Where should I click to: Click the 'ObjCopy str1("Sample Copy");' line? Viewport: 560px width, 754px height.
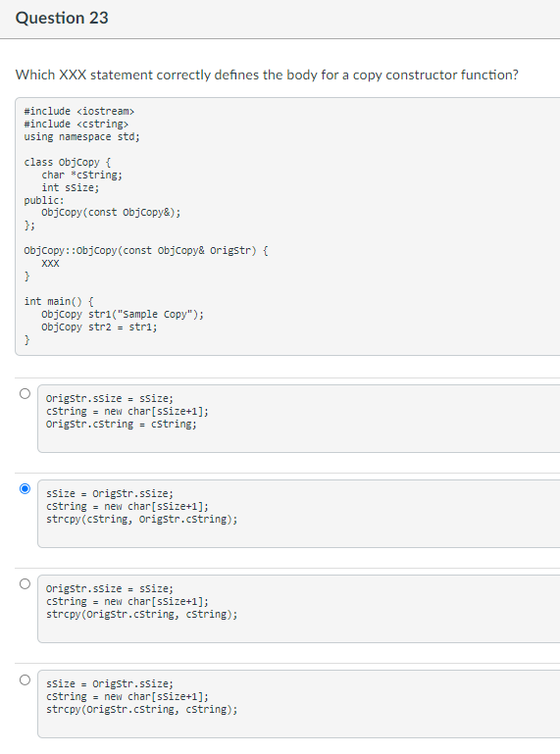(123, 315)
